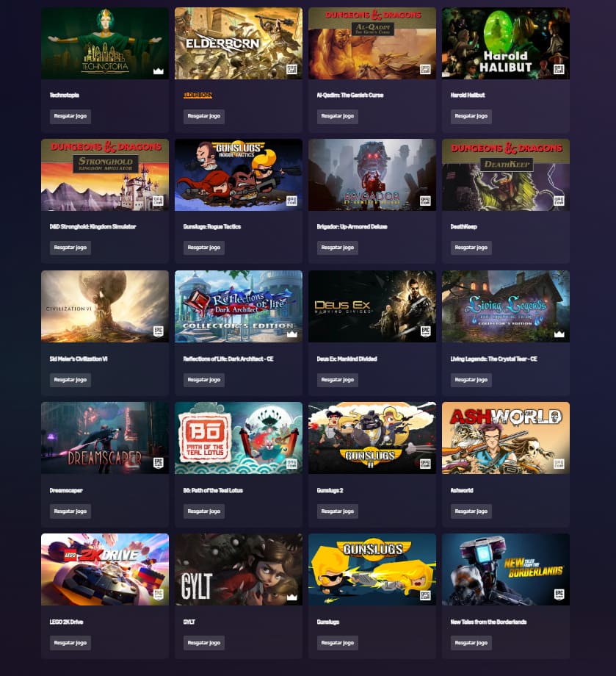Click the GOG icon on Harold Halibut thumbnail
This screenshot has width=616, height=676.
[559, 69]
